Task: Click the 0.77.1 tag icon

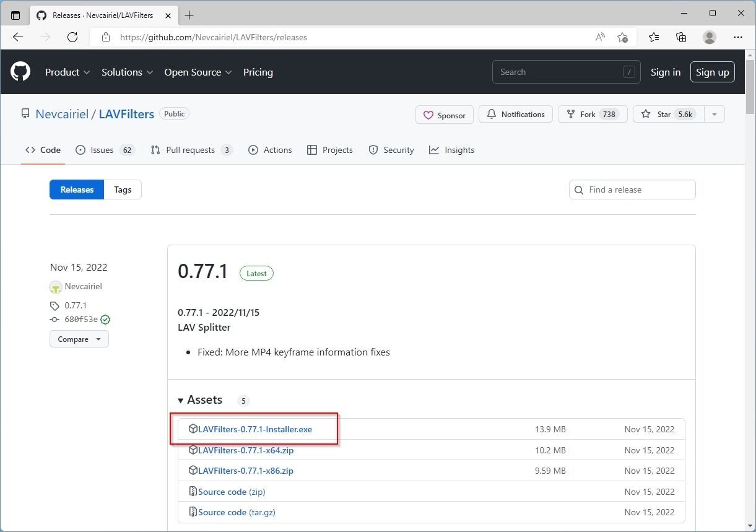Action: point(56,305)
